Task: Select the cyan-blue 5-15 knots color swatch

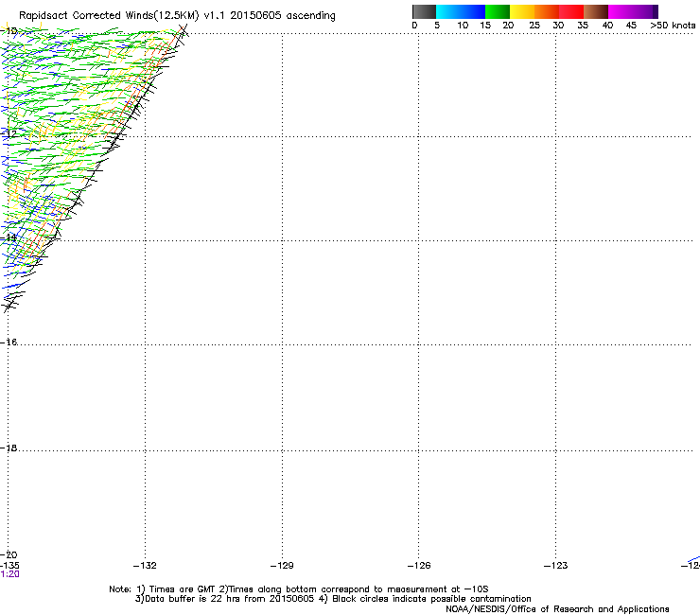Action: pos(461,11)
